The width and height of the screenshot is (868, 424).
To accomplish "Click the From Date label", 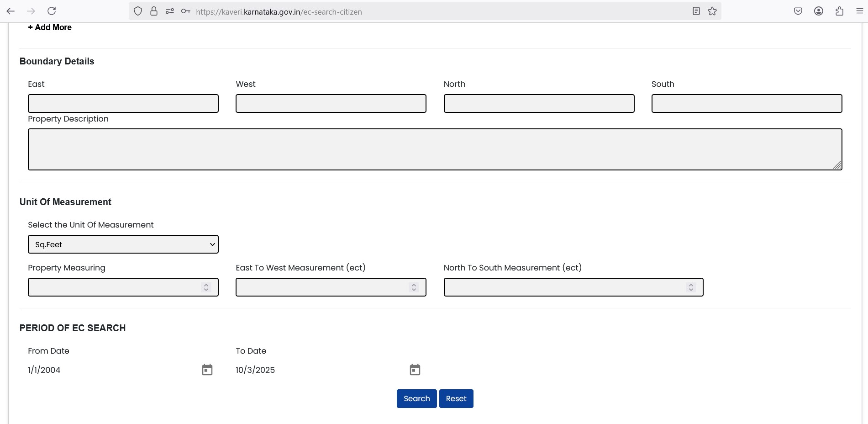I will point(49,351).
